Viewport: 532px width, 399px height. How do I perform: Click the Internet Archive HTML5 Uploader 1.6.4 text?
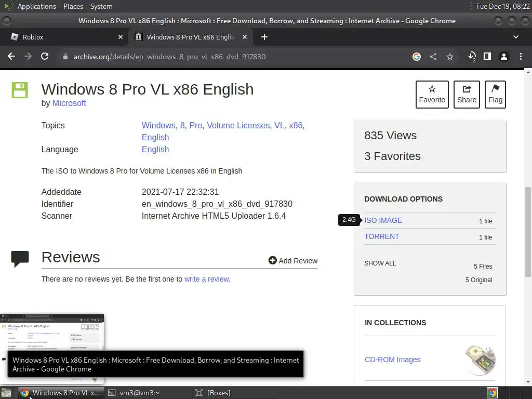214,216
